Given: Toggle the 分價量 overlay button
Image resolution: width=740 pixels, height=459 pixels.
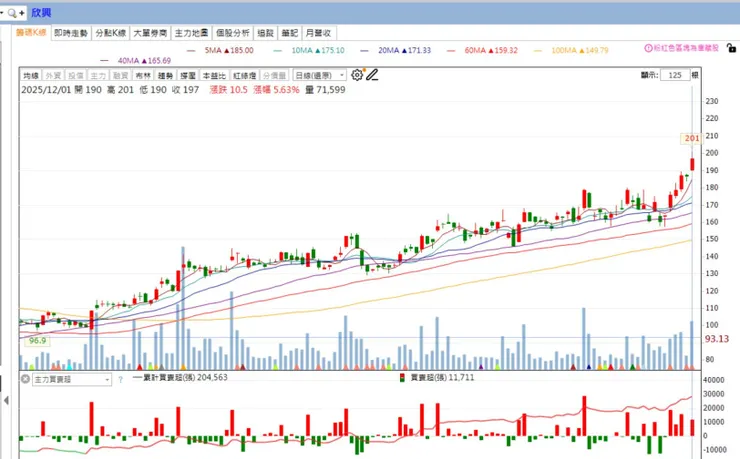Looking at the screenshot, I should tap(274, 75).
